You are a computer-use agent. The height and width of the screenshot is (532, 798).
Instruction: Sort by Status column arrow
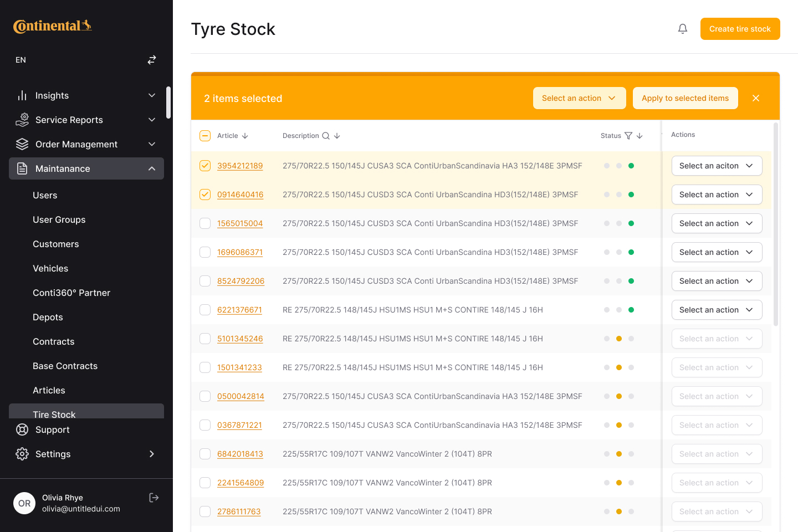640,136
